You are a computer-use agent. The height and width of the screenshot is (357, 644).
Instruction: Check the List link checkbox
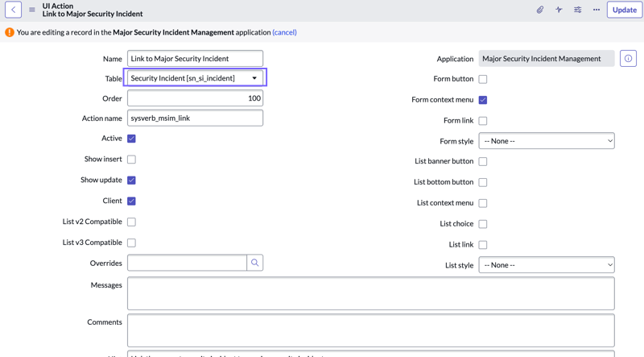click(483, 245)
